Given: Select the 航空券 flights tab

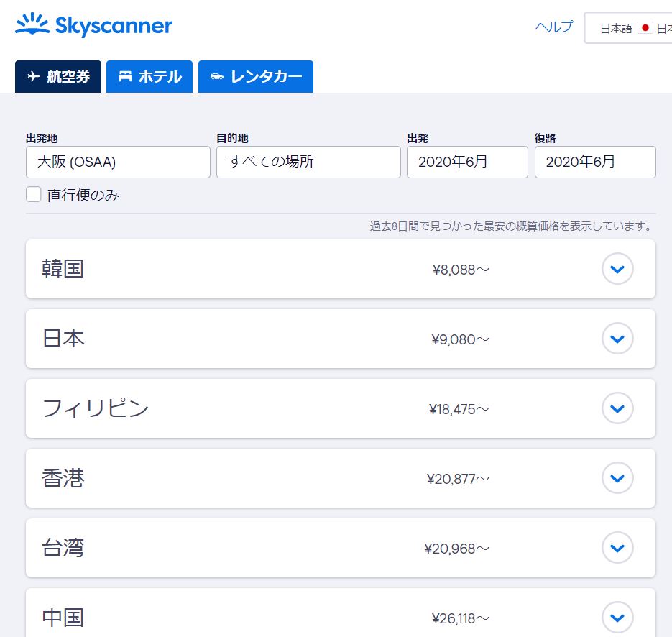Looking at the screenshot, I should tap(58, 77).
